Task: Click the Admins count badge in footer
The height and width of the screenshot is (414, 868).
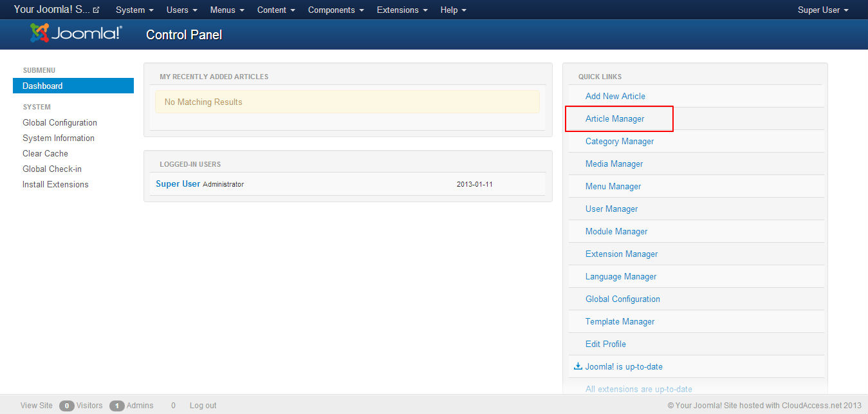Action: click(117, 406)
